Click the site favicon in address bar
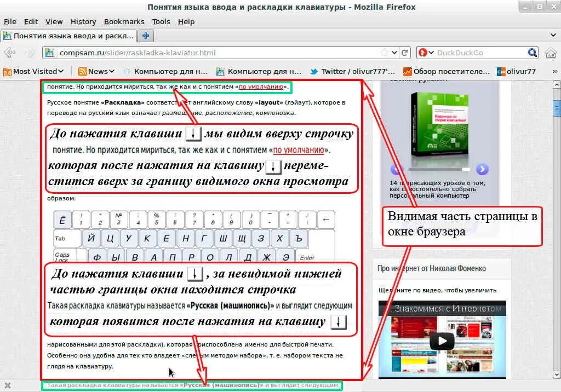 [50, 53]
